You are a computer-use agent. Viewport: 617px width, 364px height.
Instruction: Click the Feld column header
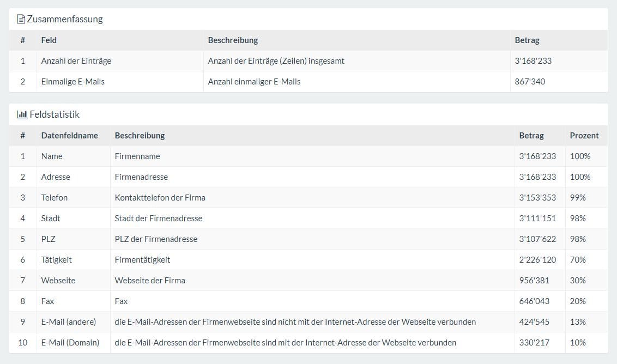click(x=49, y=40)
